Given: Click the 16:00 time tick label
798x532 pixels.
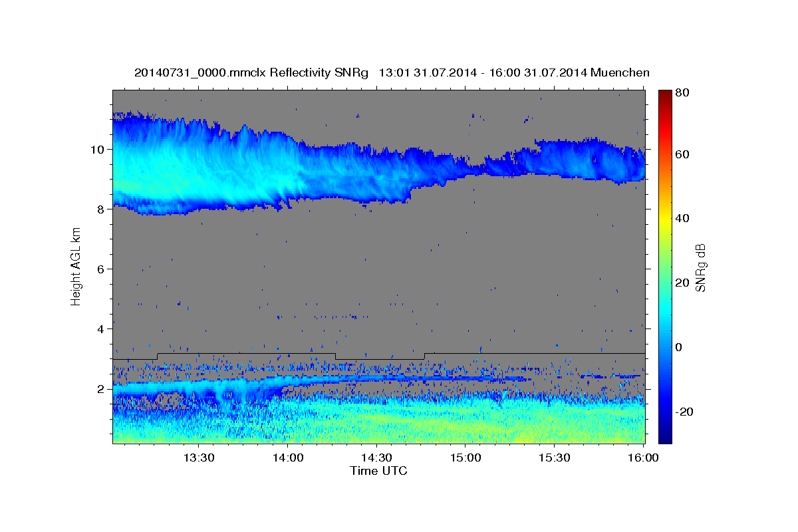Looking at the screenshot, I should 643,458.
